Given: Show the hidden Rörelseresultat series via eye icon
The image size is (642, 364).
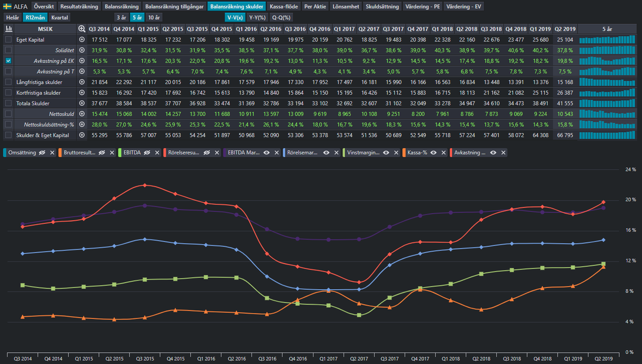Looking at the screenshot, I should [x=205, y=152].
